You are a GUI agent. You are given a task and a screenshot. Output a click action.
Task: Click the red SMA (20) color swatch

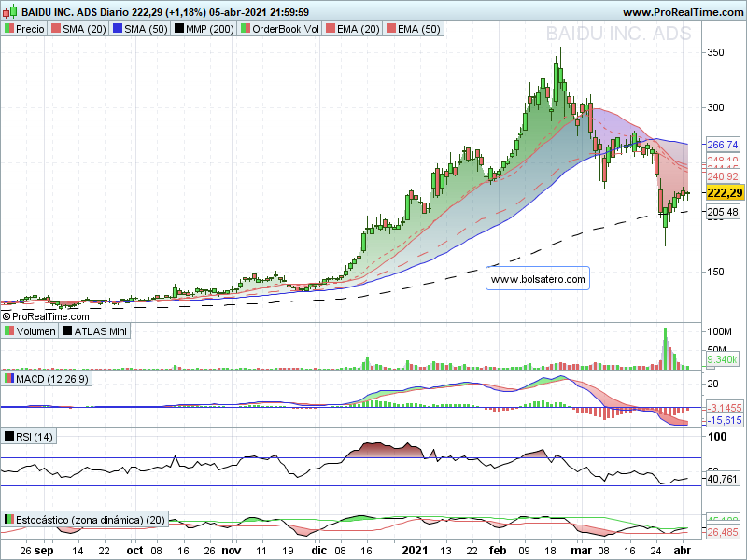coord(56,29)
